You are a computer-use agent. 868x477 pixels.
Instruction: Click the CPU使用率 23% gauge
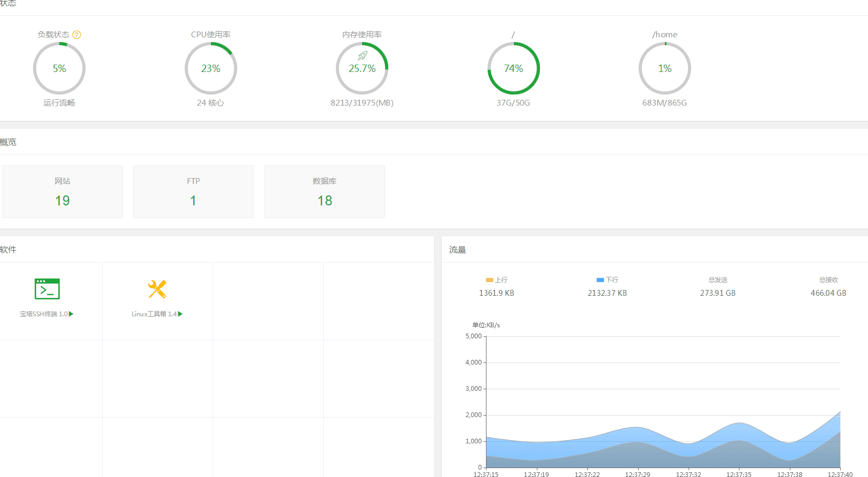211,68
